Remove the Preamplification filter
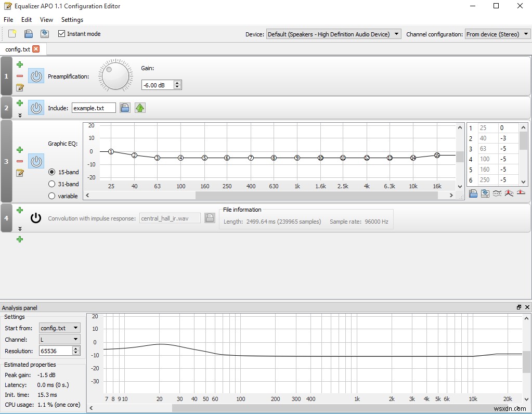532x414 pixels. tap(20, 76)
